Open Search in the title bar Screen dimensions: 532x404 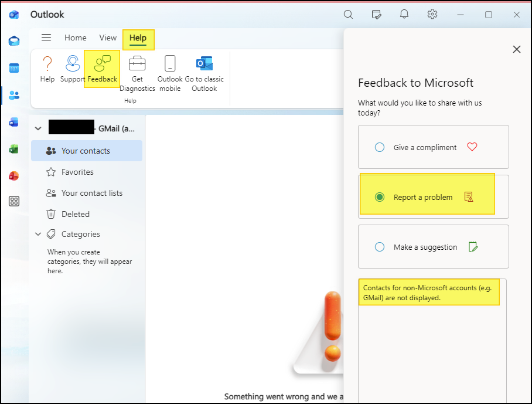coord(348,14)
